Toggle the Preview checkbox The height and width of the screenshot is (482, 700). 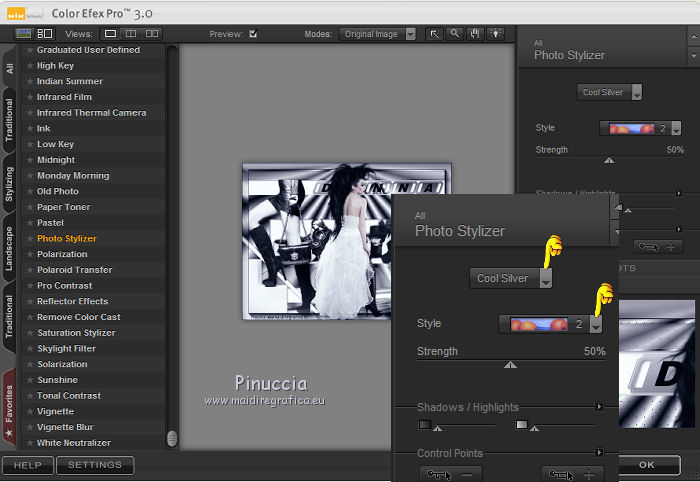[253, 34]
